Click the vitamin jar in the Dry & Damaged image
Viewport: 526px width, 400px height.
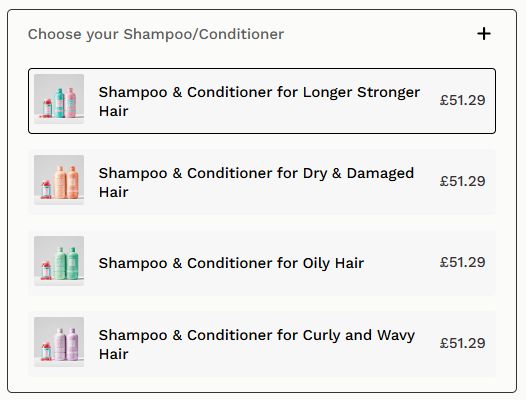tap(46, 189)
